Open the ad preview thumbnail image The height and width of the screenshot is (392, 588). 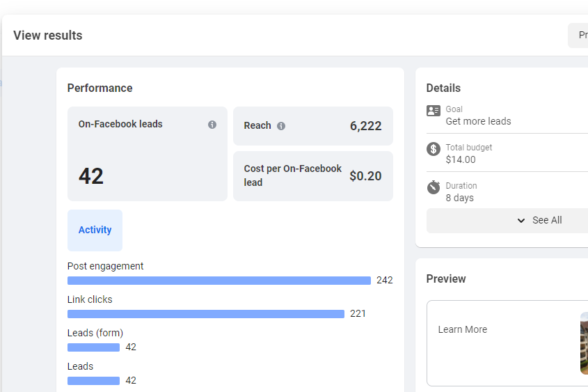pyautogui.click(x=584, y=343)
